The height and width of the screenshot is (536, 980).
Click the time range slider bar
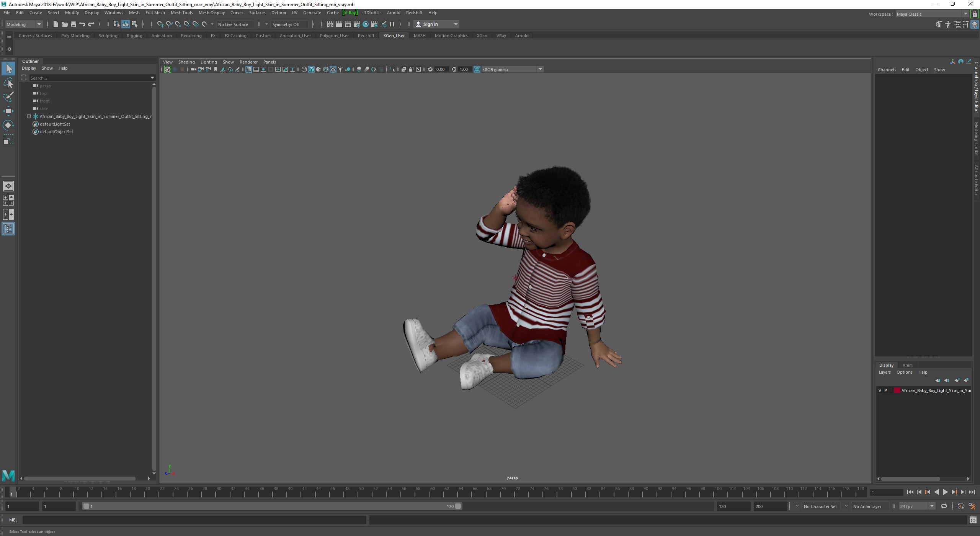click(272, 506)
